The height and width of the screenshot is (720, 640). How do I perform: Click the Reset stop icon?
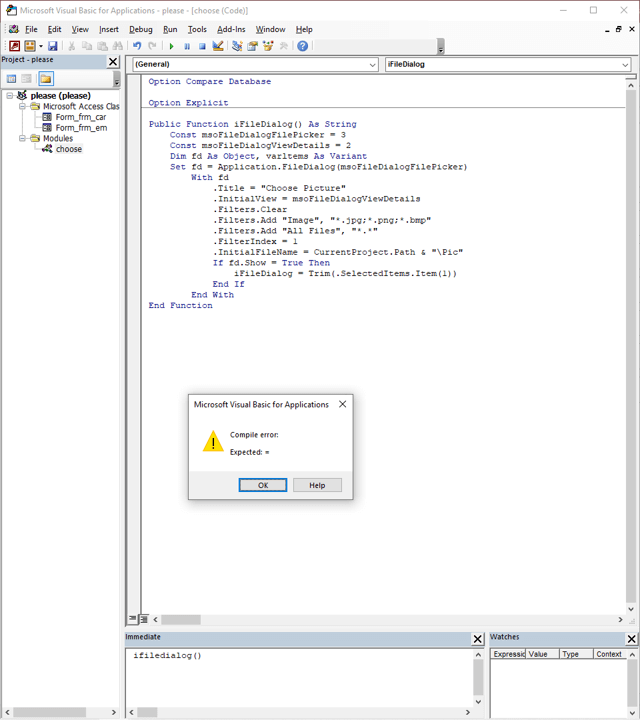[x=202, y=46]
